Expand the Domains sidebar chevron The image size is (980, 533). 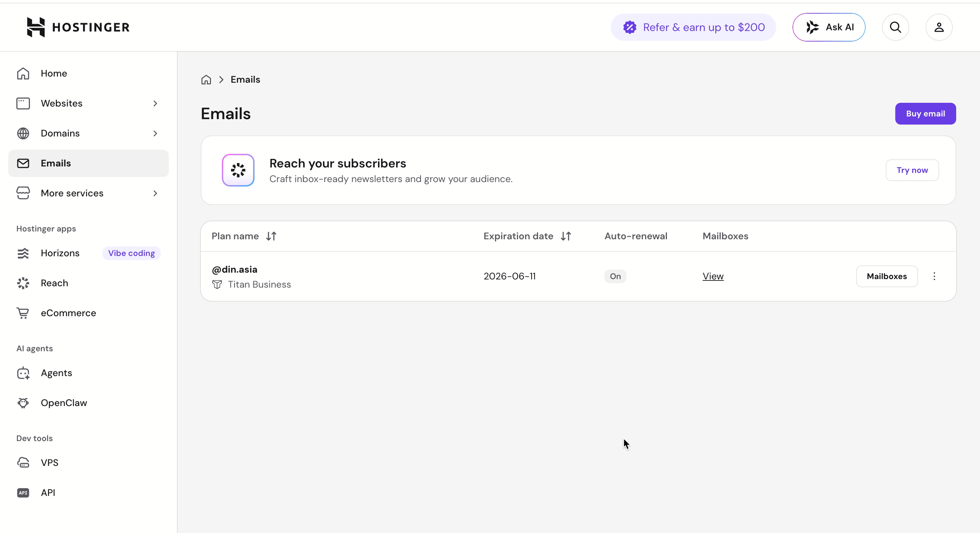coord(155,133)
